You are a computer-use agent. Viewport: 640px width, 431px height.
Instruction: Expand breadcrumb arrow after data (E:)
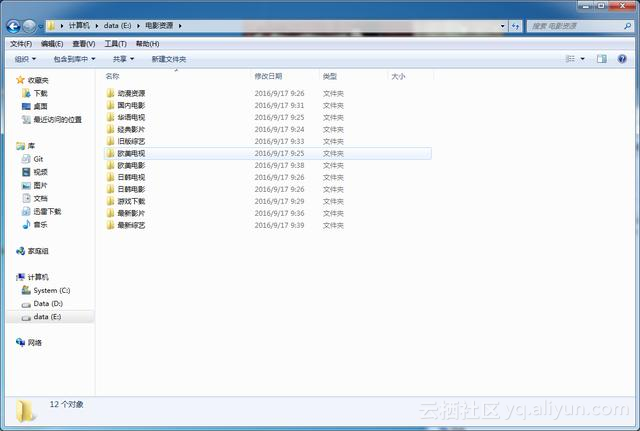[138, 26]
